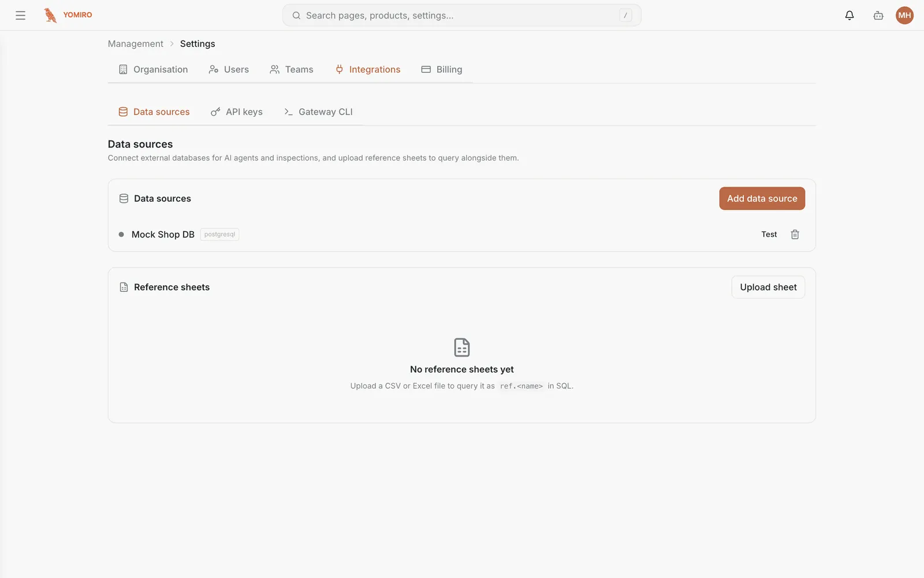Click the slash shortcut badge in search
The image size is (924, 578).
pos(625,16)
